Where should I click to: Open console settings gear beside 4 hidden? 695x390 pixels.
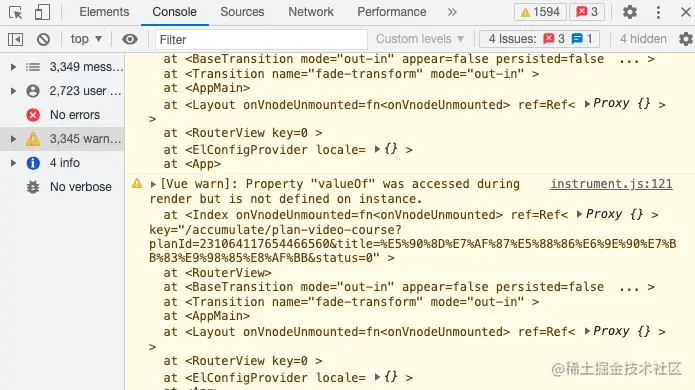[686, 39]
